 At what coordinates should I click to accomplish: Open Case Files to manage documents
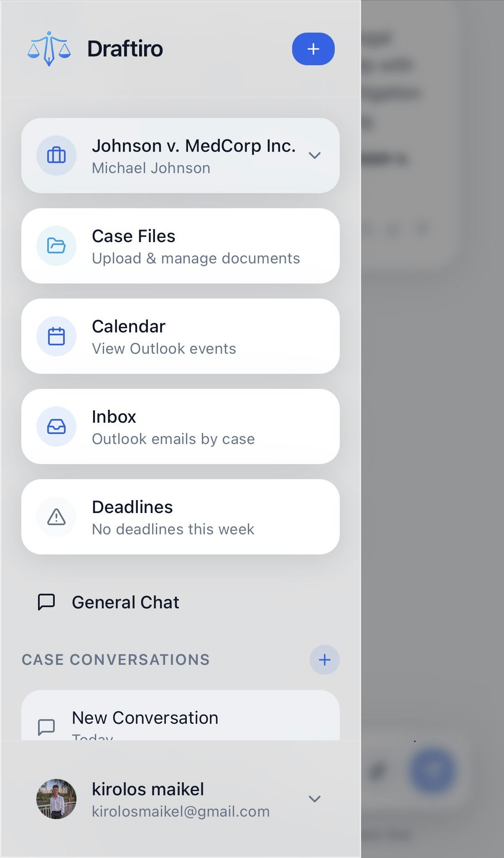click(x=181, y=246)
